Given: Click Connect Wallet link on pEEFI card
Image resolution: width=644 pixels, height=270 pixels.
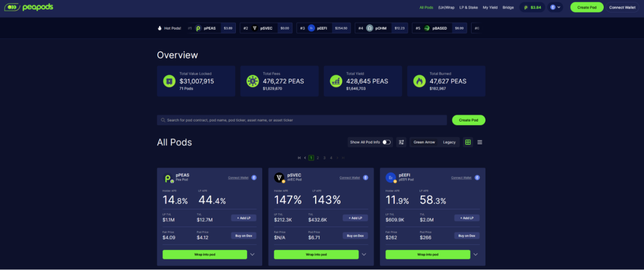Looking at the screenshot, I should pyautogui.click(x=461, y=177).
